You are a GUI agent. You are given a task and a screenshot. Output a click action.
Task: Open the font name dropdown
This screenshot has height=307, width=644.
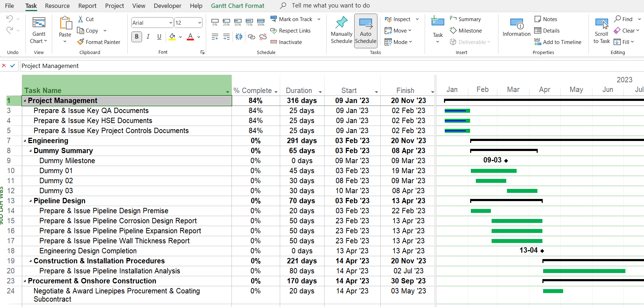pyautogui.click(x=171, y=23)
